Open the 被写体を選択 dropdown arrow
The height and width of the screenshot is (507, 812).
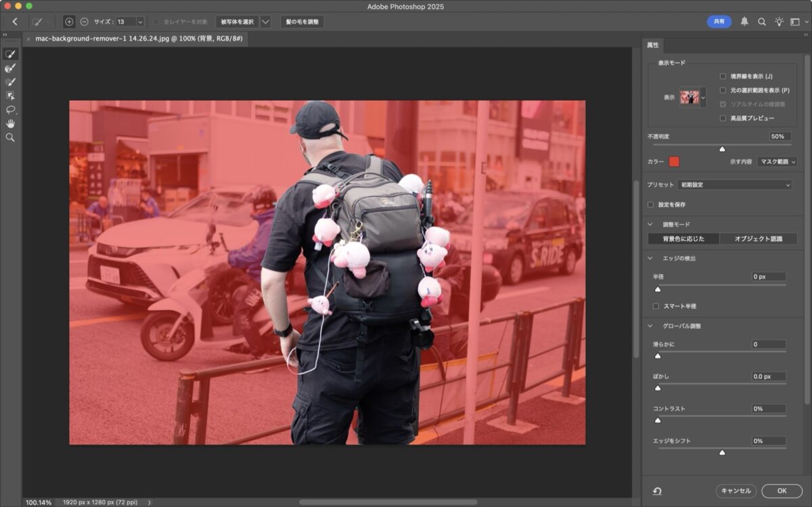pos(265,22)
